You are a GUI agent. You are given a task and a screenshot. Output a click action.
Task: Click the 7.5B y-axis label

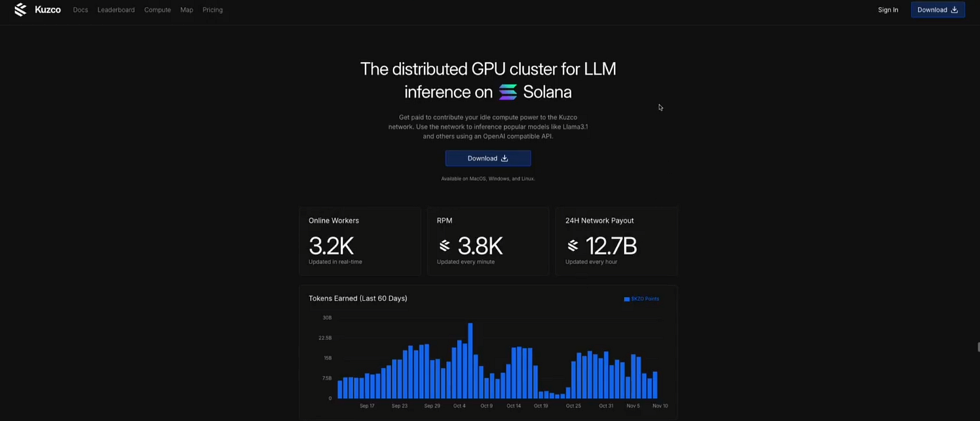[x=326, y=378]
